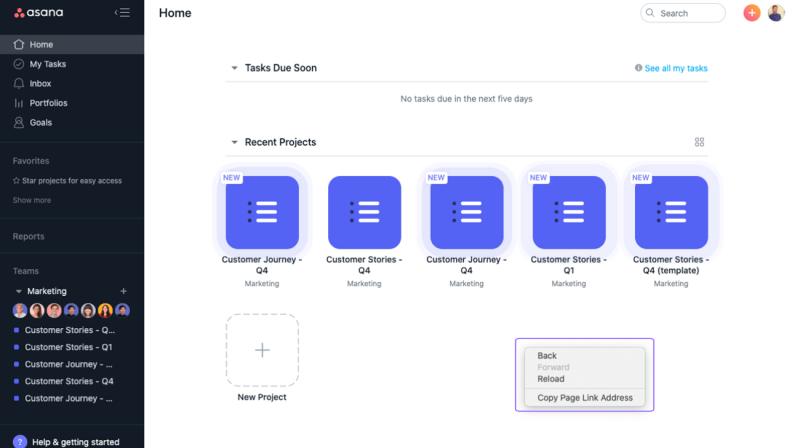This screenshot has height=448, width=800.
Task: Choose Copy Page Link Address
Action: (584, 397)
